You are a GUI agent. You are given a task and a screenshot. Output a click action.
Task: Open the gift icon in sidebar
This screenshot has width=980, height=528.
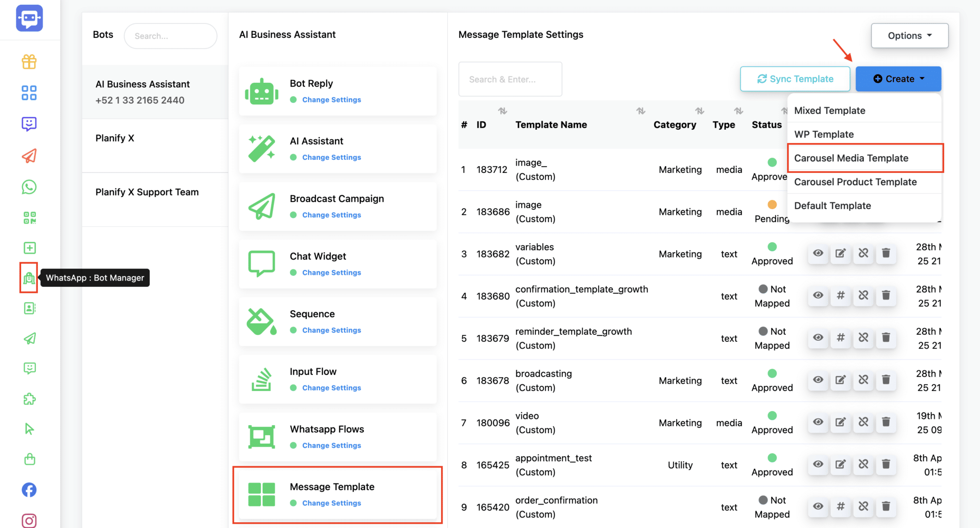click(29, 62)
